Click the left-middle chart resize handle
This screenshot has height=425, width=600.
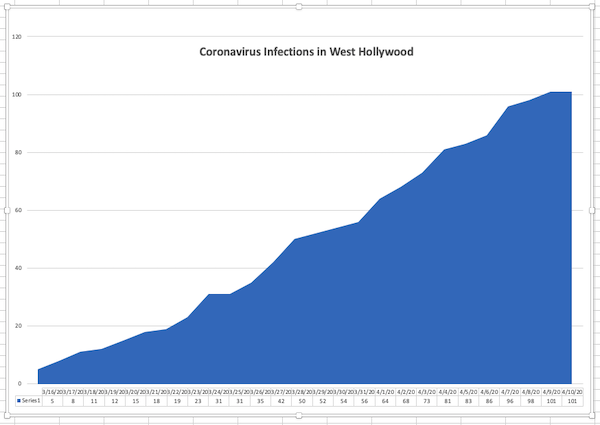click(7, 210)
